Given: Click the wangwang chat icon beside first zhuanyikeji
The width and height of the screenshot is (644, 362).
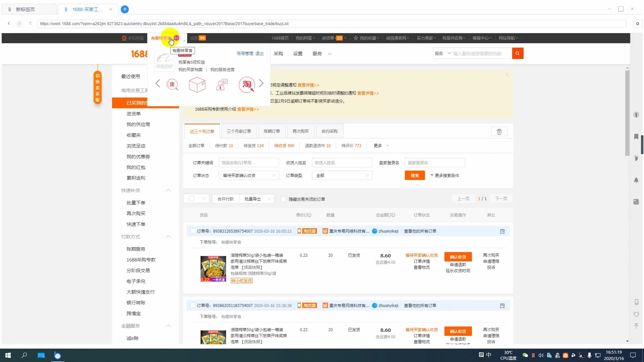Looking at the screenshot, I should [375, 231].
